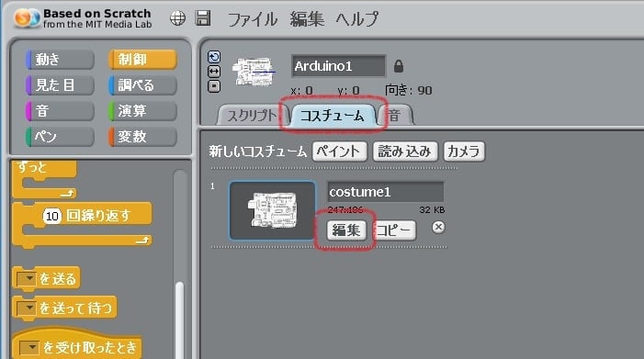Open the dropdown in を送って待つ block

click(x=28, y=308)
